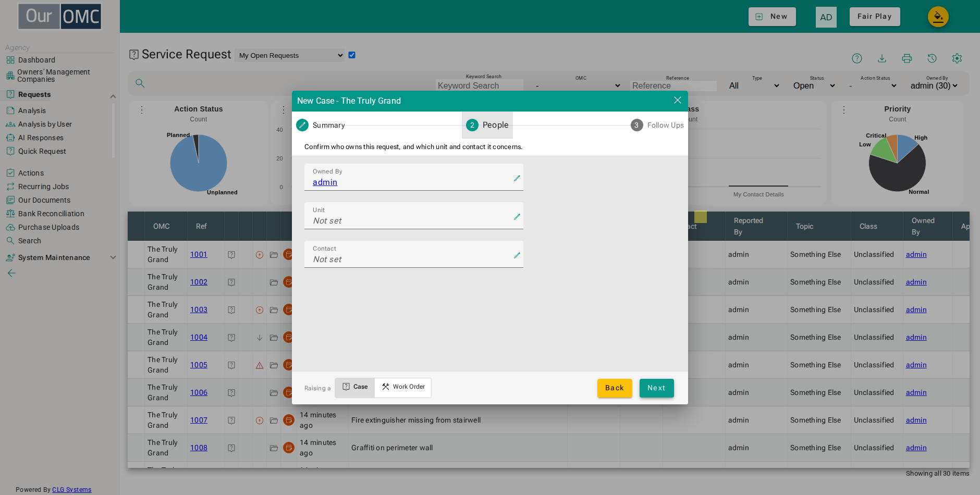Viewport: 980px width, 495px height.
Task: Toggle checkbox beside My Open Requests
Action: click(352, 55)
